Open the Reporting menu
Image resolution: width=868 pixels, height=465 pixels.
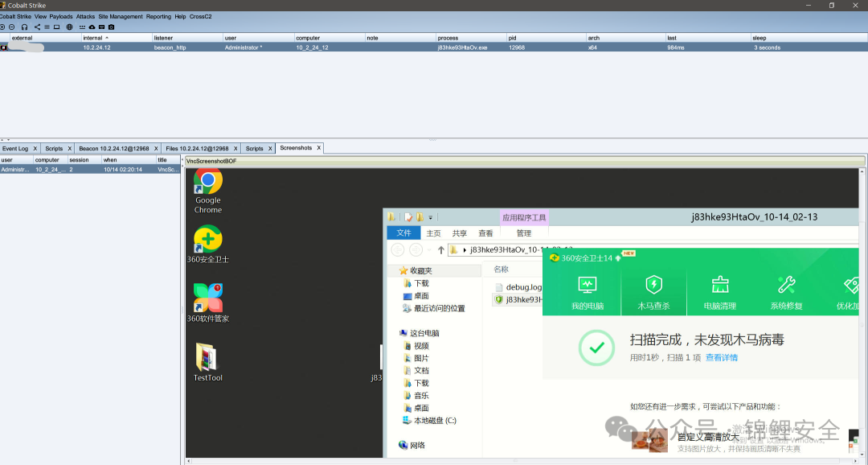[x=158, y=17]
